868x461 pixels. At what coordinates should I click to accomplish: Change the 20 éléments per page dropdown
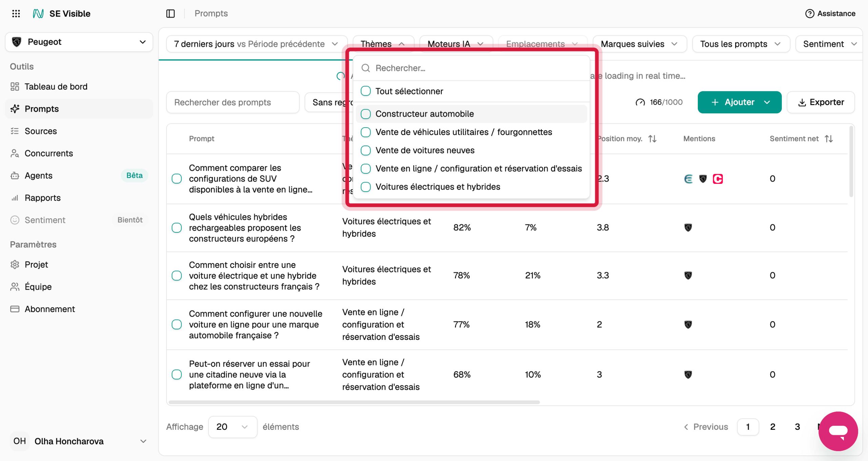(x=233, y=427)
